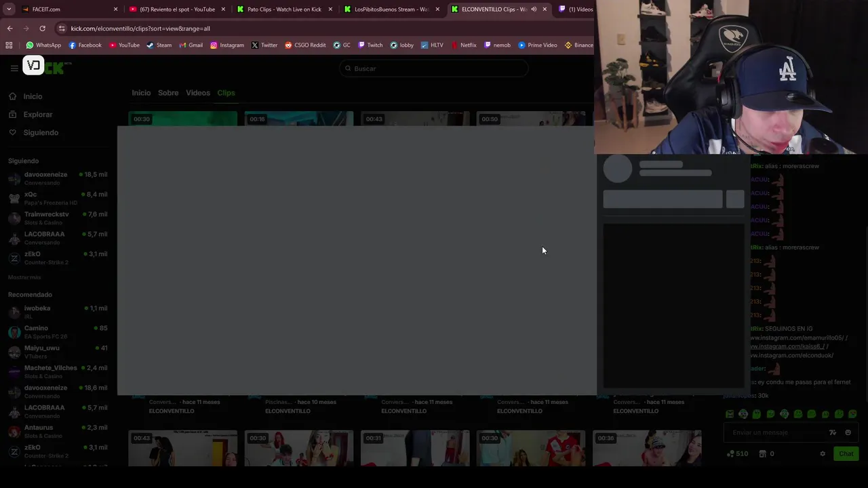Switch to the Pato Clips Kick tab
Viewport: 868px width, 488px height.
(284, 9)
